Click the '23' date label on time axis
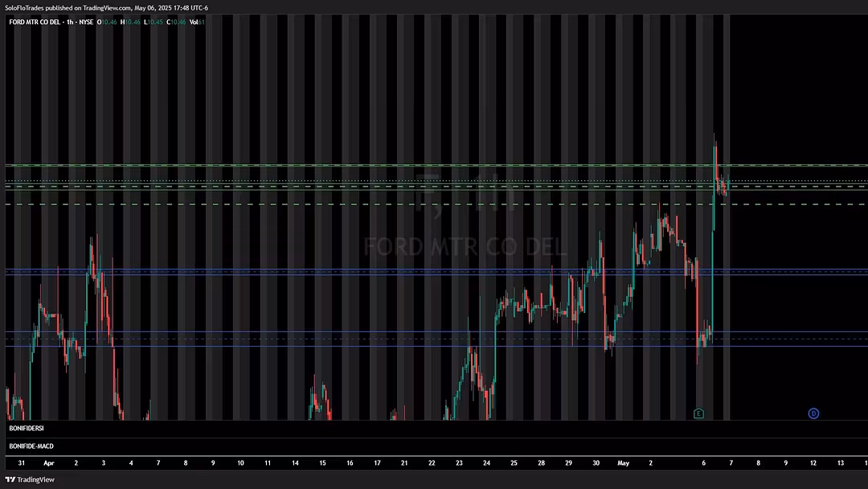868x489 pixels. tap(459, 463)
